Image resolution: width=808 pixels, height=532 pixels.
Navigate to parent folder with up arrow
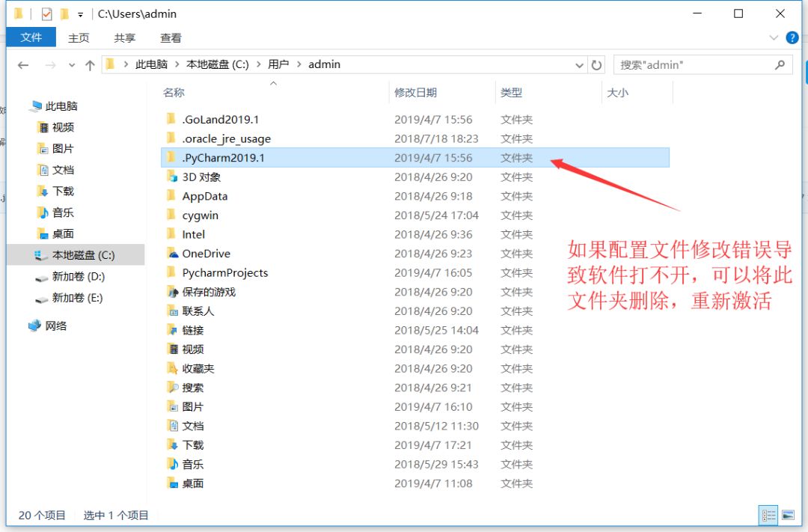(x=89, y=64)
